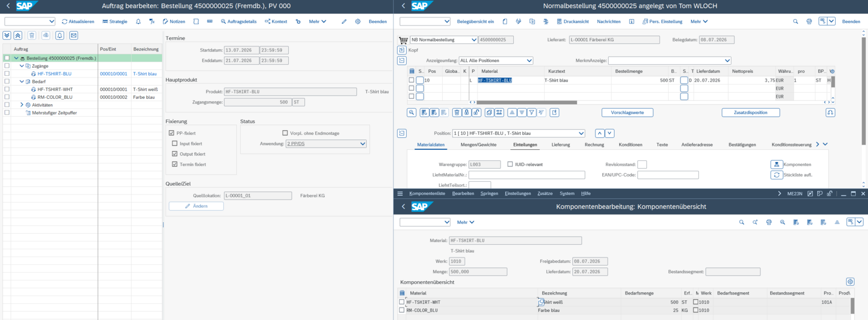
Task: Open Position 1 [10] HF-TSHIRT-BLU dropdown
Action: pyautogui.click(x=518, y=133)
